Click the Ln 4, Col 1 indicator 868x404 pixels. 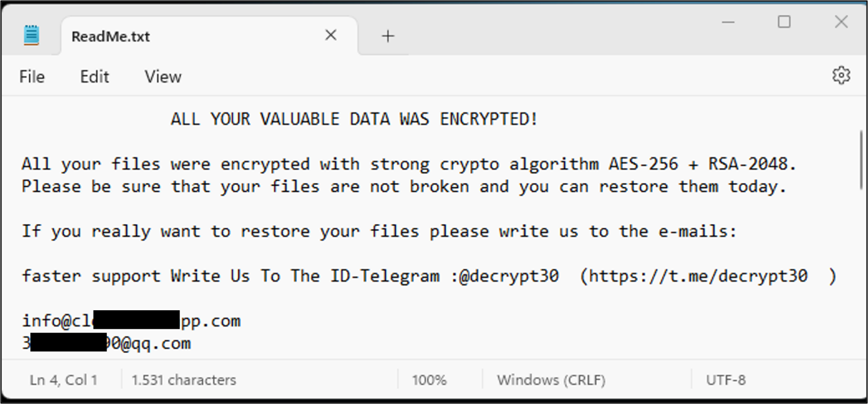click(64, 380)
